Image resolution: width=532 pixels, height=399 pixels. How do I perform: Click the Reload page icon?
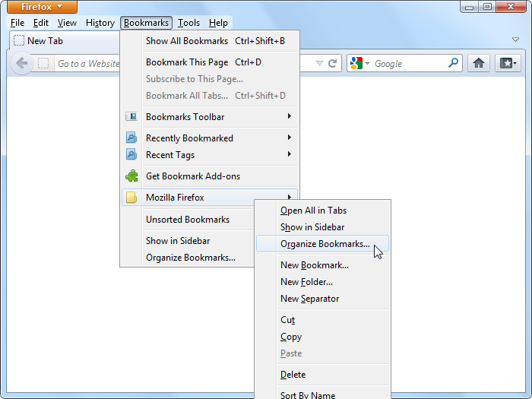click(332, 64)
